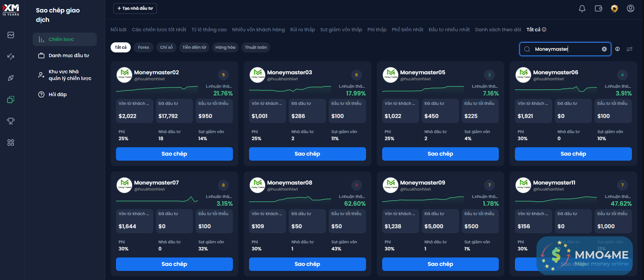
Task: Click the Moneymaster02 avatar logo
Action: coord(124,75)
